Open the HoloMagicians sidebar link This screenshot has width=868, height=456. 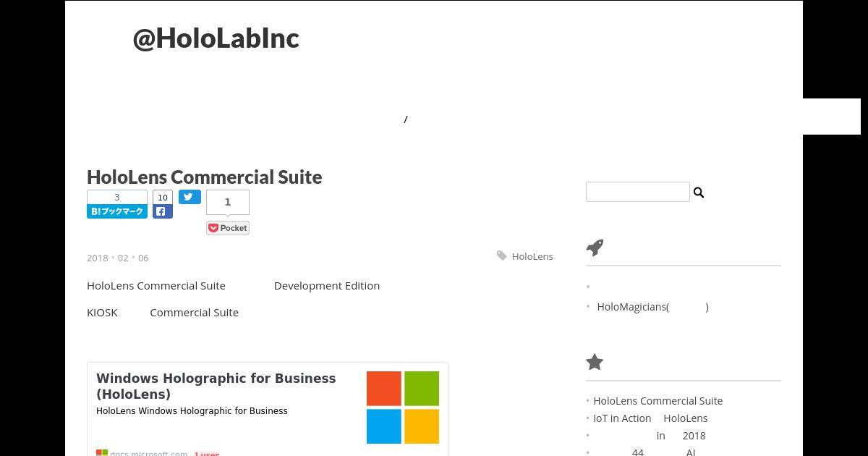(652, 307)
